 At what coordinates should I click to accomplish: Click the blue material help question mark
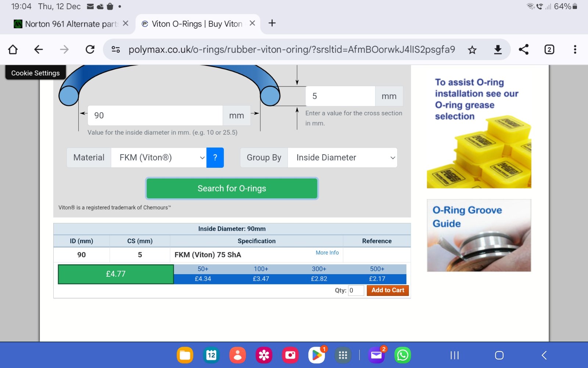(215, 158)
